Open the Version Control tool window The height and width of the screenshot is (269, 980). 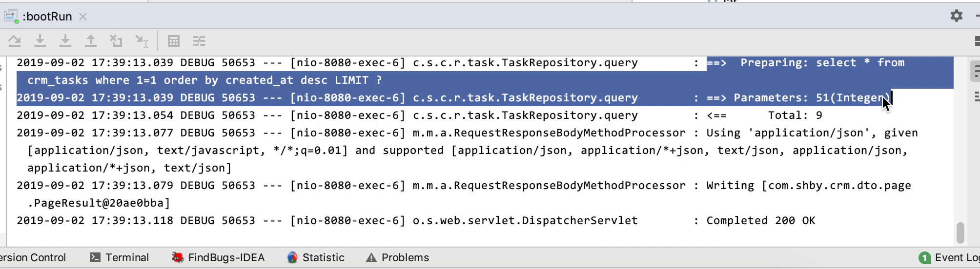click(32, 258)
